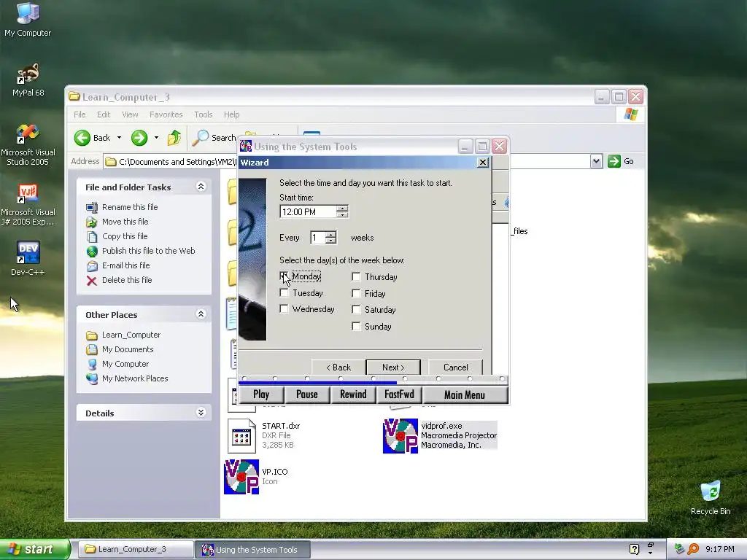Check the Saturday checkbox

(356, 309)
